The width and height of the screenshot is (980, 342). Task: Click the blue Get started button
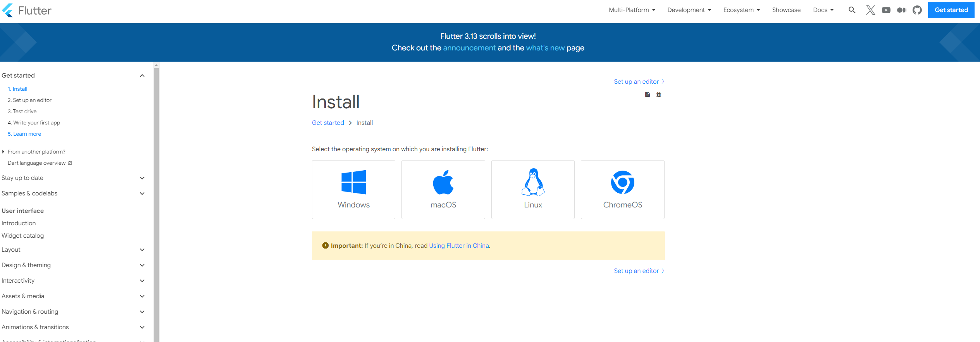pyautogui.click(x=951, y=10)
